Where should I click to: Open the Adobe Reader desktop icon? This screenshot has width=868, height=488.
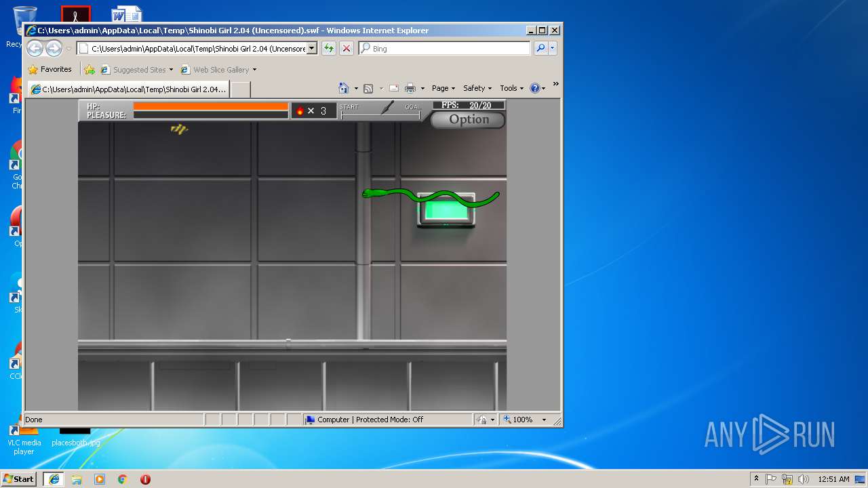point(75,14)
